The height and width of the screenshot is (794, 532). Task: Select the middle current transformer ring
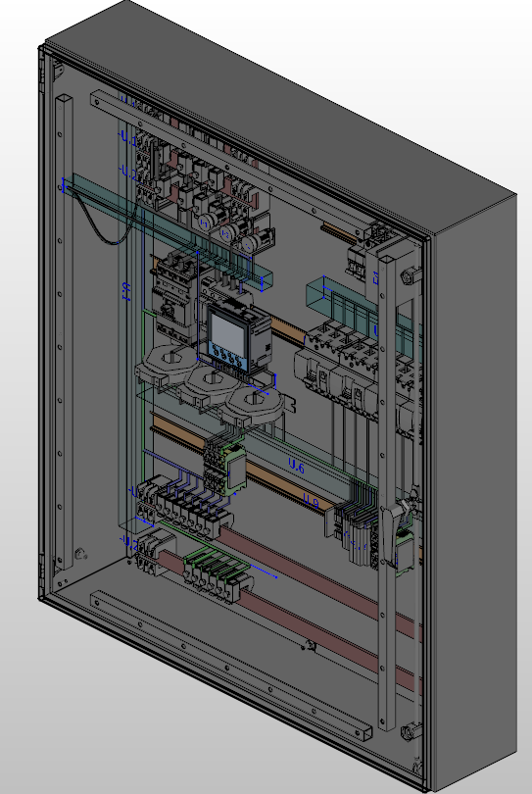click(210, 380)
